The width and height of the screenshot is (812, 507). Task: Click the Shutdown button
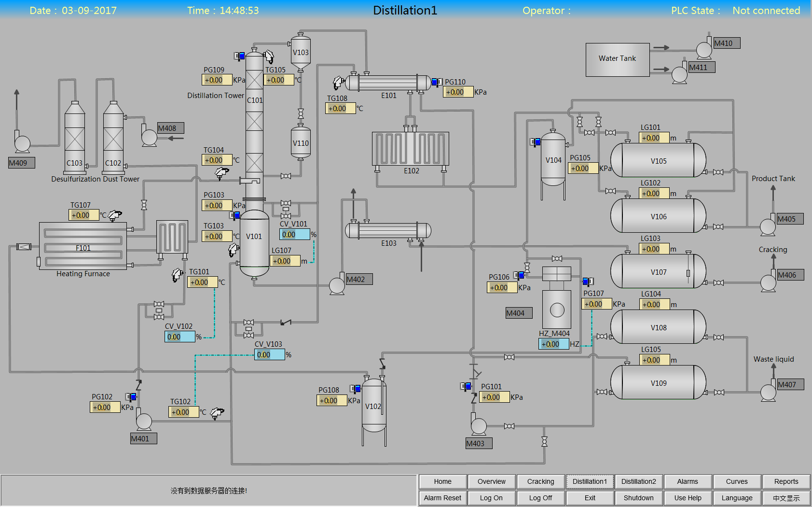tap(638, 498)
